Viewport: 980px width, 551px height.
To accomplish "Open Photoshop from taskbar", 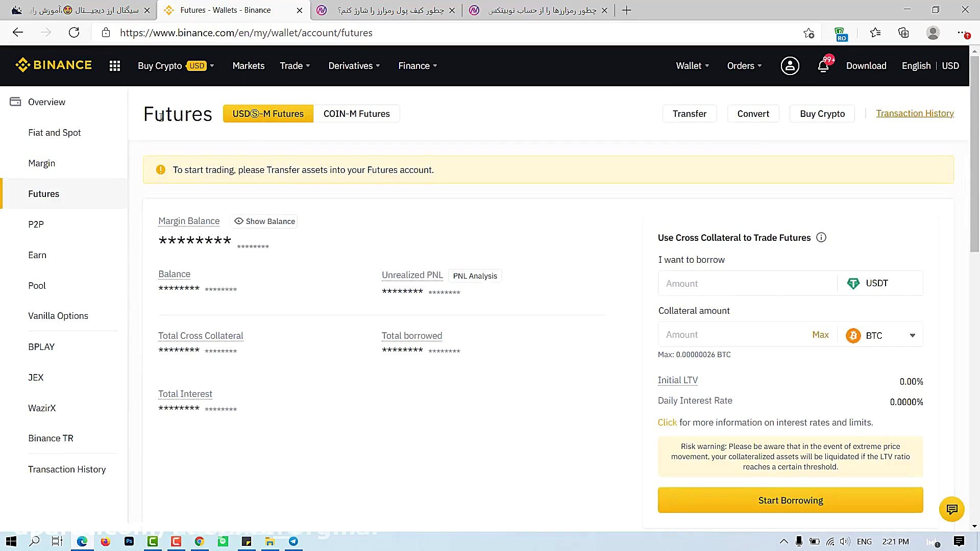I will tap(129, 541).
